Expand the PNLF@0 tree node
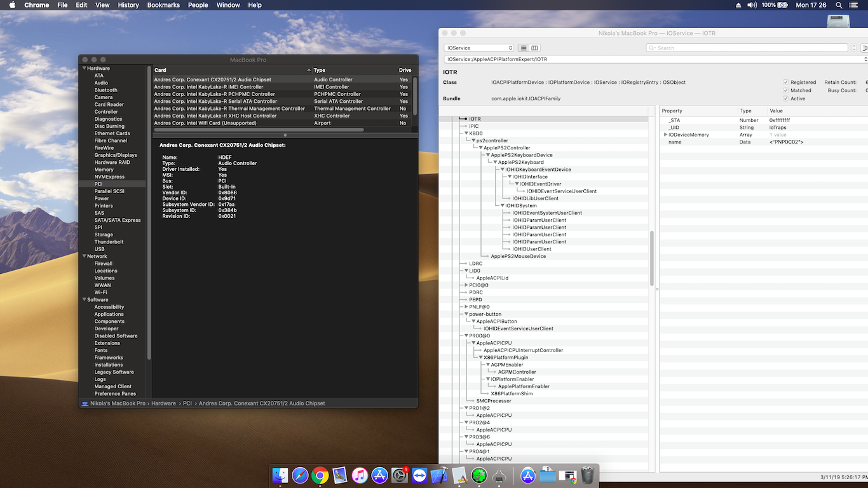Screen dimensions: 868x488 (x=466, y=307)
